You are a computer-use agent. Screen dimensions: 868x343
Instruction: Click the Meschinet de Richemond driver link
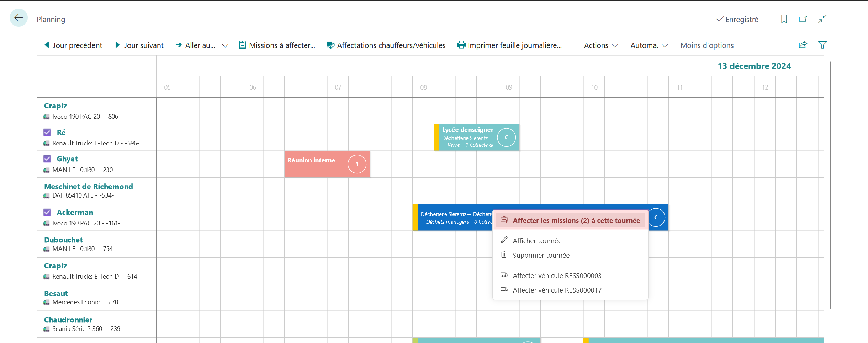tap(89, 186)
